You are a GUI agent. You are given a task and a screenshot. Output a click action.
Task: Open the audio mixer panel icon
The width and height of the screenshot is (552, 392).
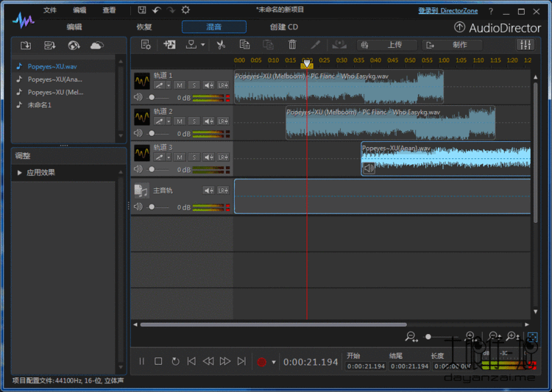pos(526,45)
